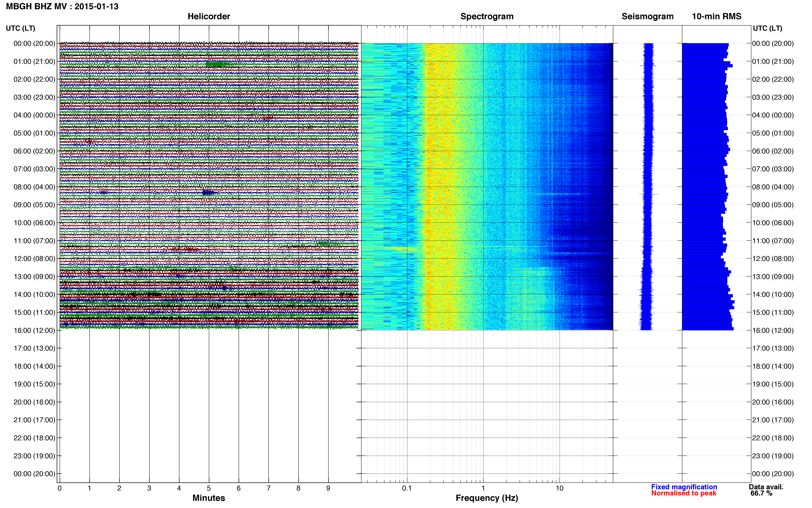Click frequency axis tick label 10
The height and width of the screenshot is (508, 812).
click(x=559, y=488)
